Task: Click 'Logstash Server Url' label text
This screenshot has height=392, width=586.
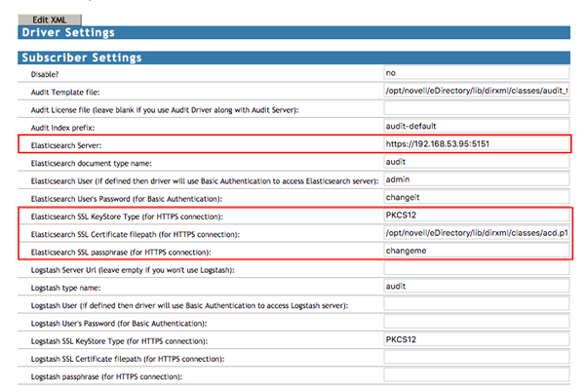Action: point(133,270)
